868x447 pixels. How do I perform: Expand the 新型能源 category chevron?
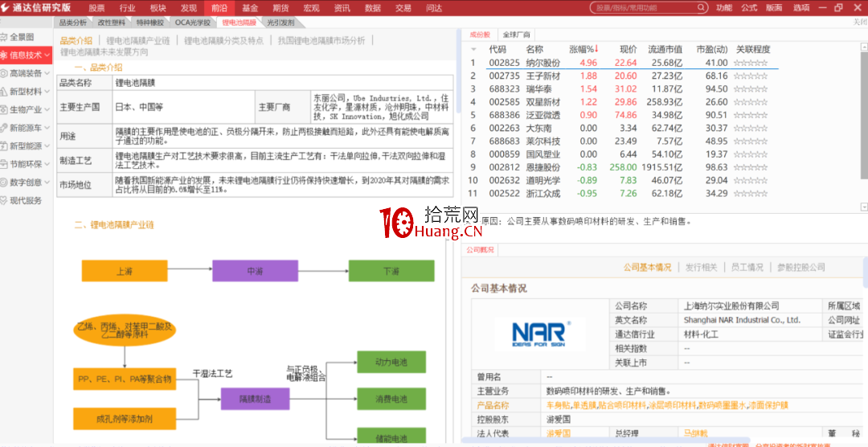47,146
